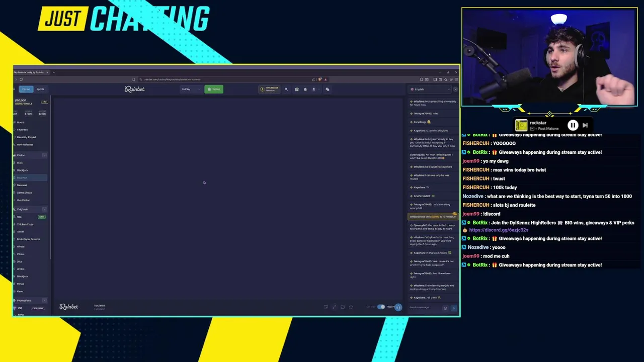Open the green Wallet button

(214, 89)
